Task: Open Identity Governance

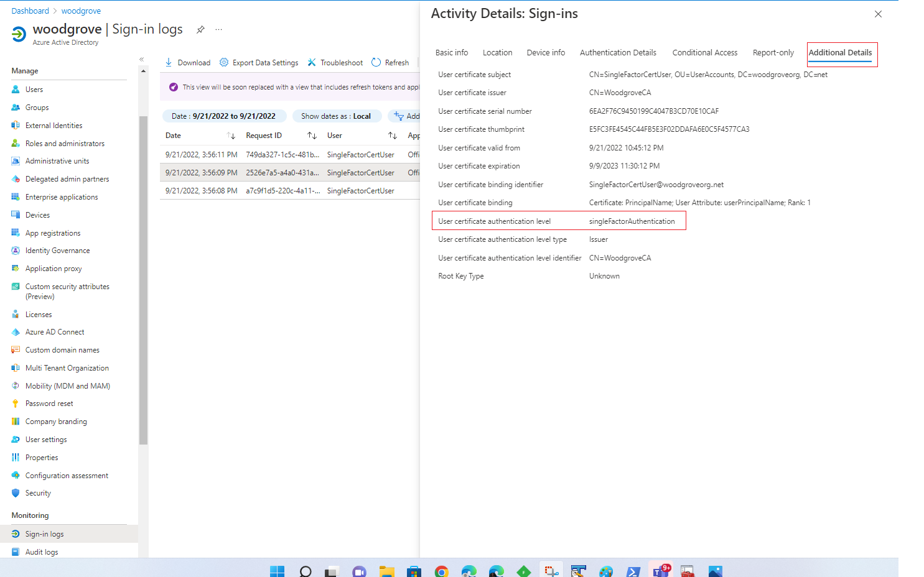Action: [x=57, y=251]
